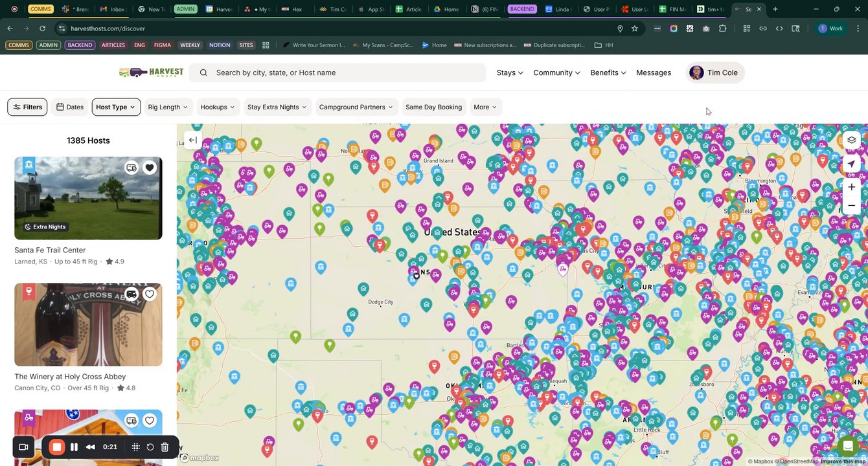Zoom in on the map
The width and height of the screenshot is (868, 466).
(x=851, y=187)
